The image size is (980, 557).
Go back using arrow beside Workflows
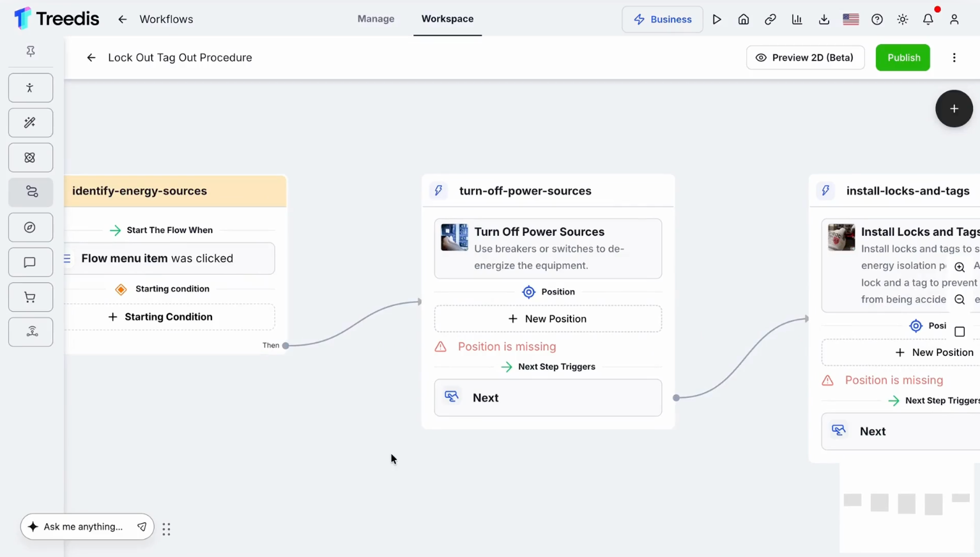pos(122,19)
